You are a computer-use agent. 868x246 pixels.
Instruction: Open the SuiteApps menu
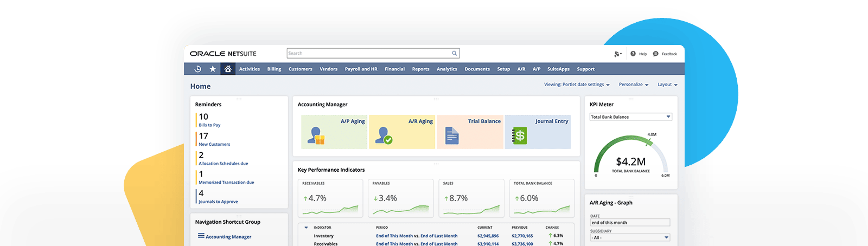point(558,69)
